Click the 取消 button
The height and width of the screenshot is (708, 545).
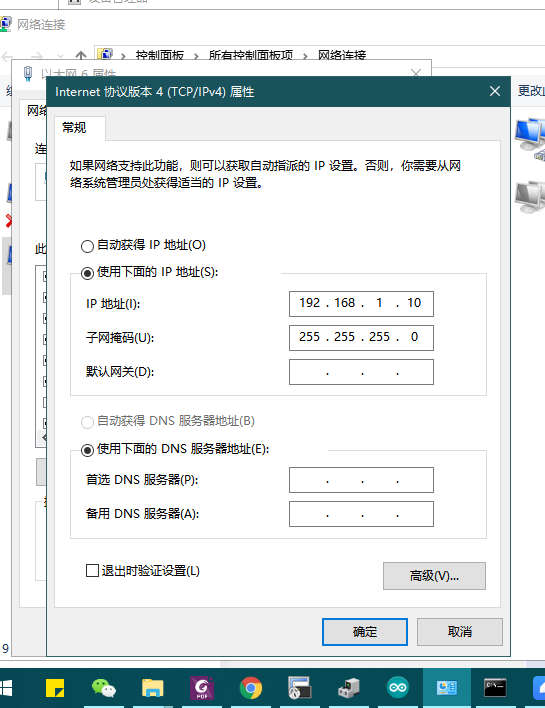pos(459,632)
